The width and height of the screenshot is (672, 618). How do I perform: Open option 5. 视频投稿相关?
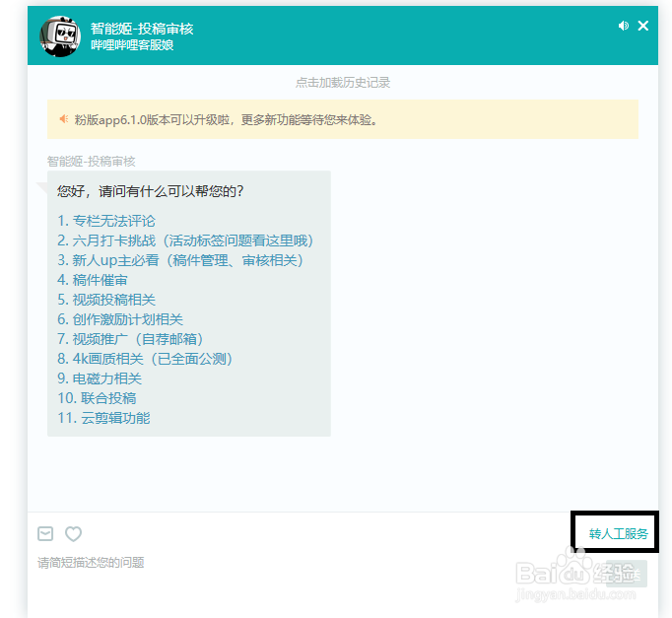coord(106,300)
